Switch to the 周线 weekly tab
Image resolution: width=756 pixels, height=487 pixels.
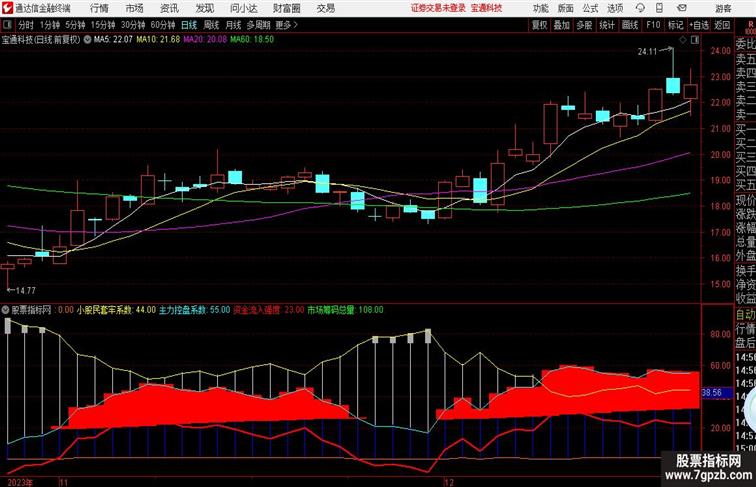pyautogui.click(x=211, y=25)
